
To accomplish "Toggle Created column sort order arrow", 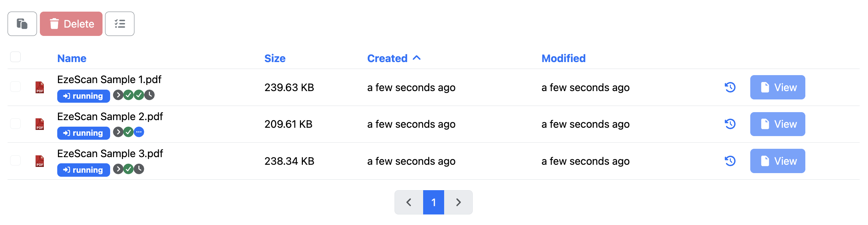I will [417, 58].
